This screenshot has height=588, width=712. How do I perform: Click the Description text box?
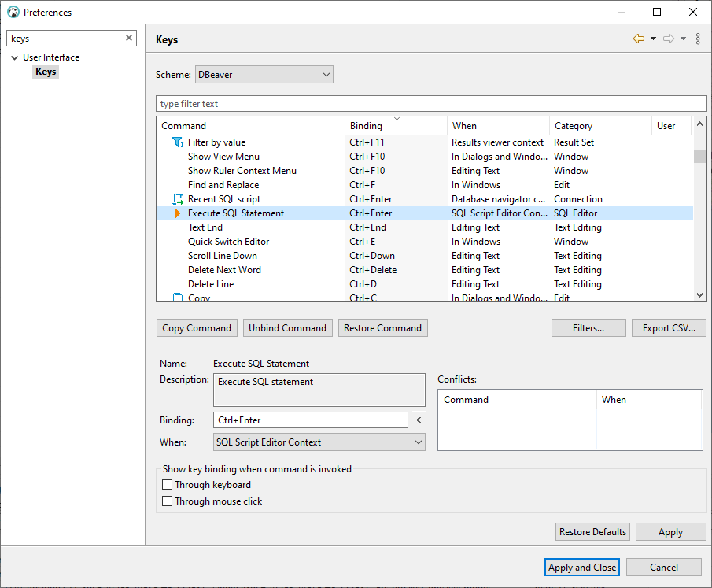[x=319, y=390]
